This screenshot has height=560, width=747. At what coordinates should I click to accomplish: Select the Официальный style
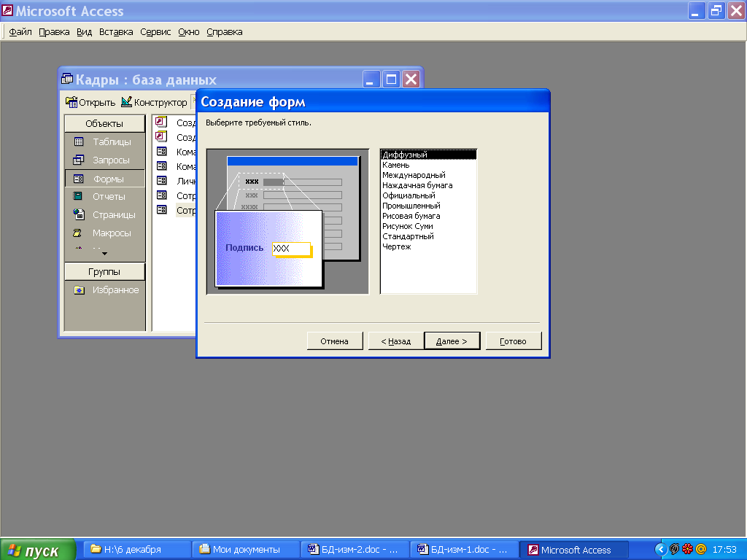(x=428, y=195)
